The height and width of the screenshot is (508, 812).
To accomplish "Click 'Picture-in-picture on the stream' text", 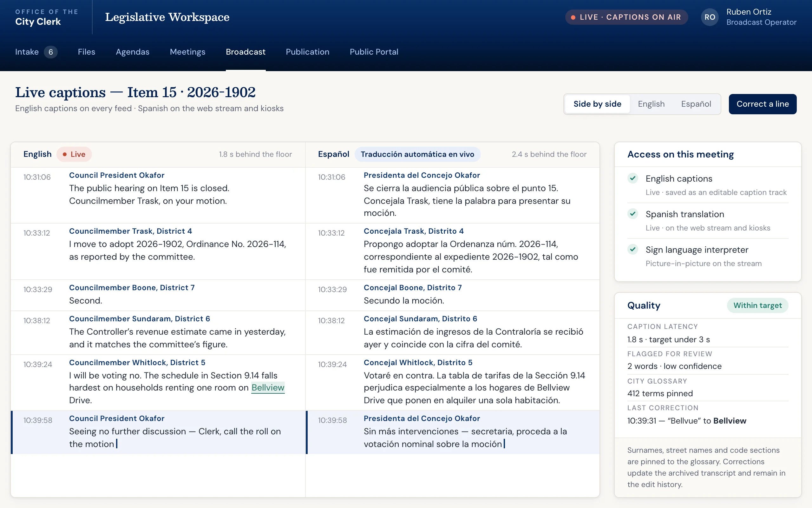I will (x=704, y=264).
